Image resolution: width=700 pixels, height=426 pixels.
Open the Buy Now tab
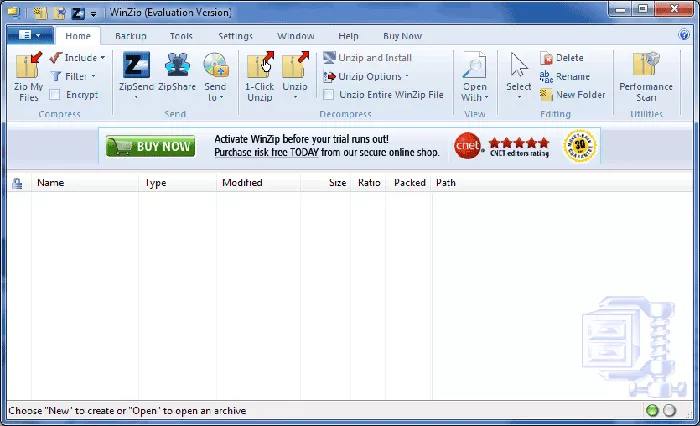pyautogui.click(x=402, y=36)
